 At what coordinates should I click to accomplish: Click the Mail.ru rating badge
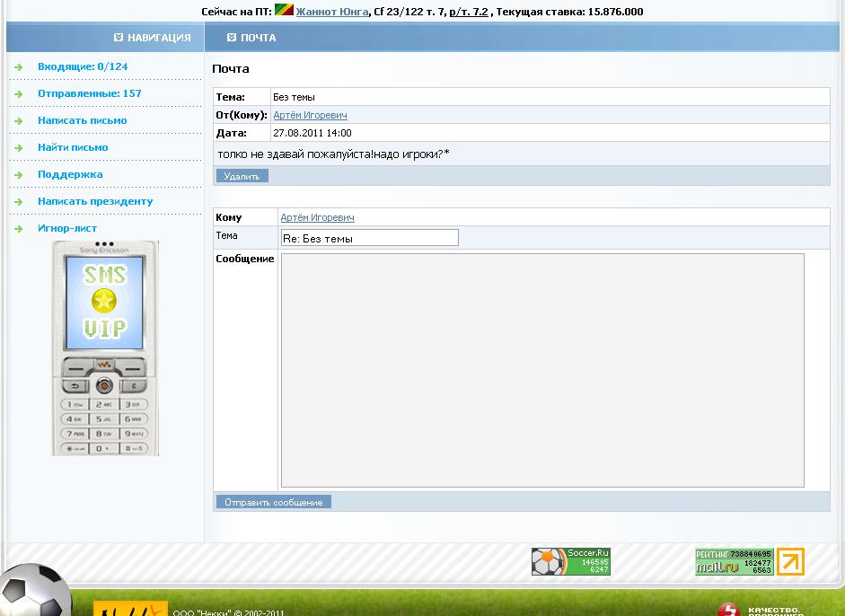733,561
